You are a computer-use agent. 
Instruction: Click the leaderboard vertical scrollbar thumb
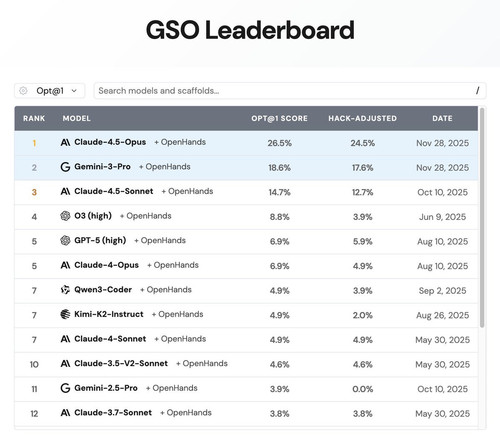tap(482, 218)
